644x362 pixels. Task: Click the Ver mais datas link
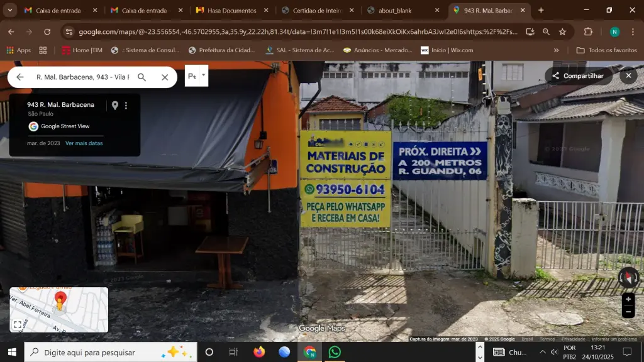click(x=84, y=143)
